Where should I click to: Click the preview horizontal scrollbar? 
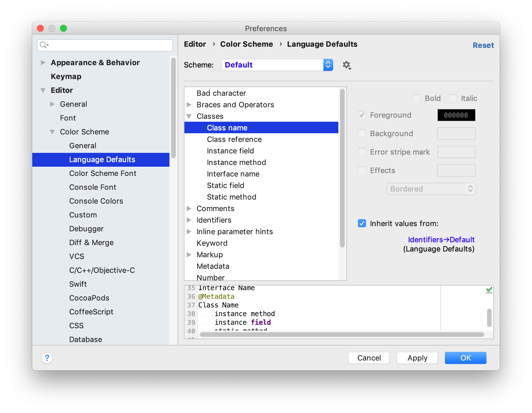[342, 335]
